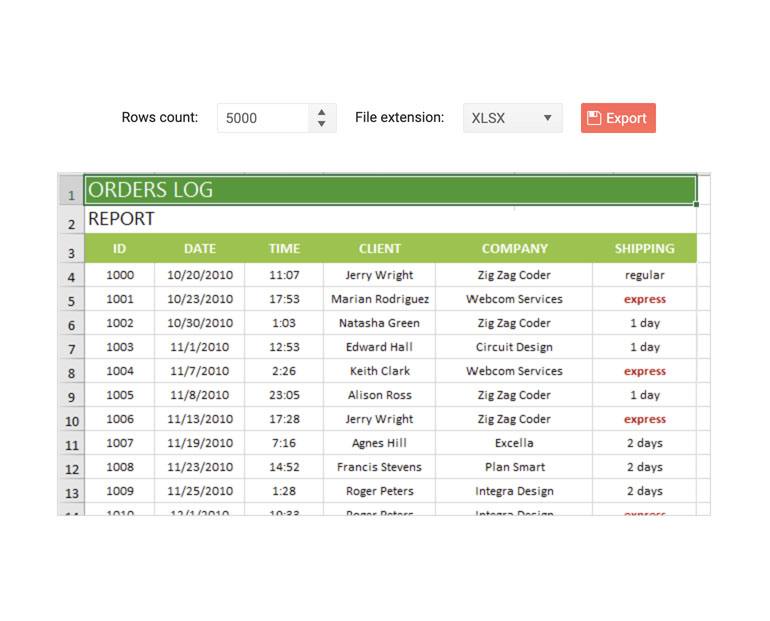Decrease rows count with down arrow
Screen dimensions: 770x621
click(321, 124)
